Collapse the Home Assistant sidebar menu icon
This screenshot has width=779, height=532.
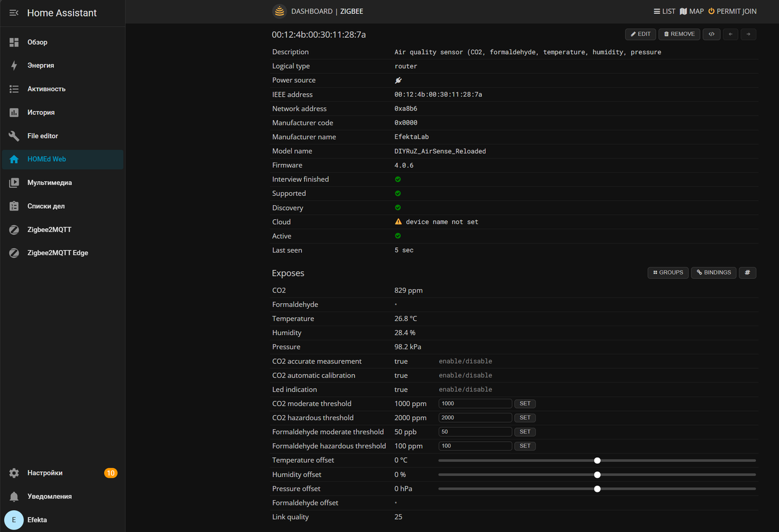[x=14, y=13]
